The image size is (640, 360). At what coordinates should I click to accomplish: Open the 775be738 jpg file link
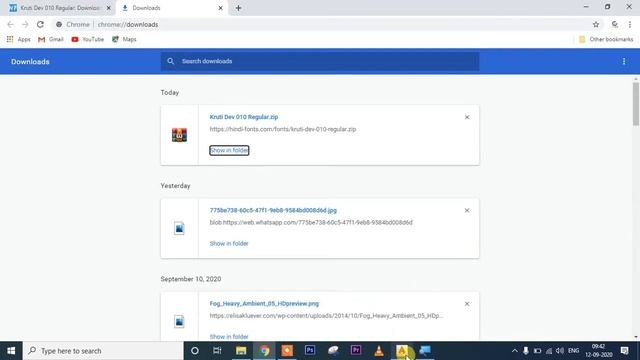[273, 210]
